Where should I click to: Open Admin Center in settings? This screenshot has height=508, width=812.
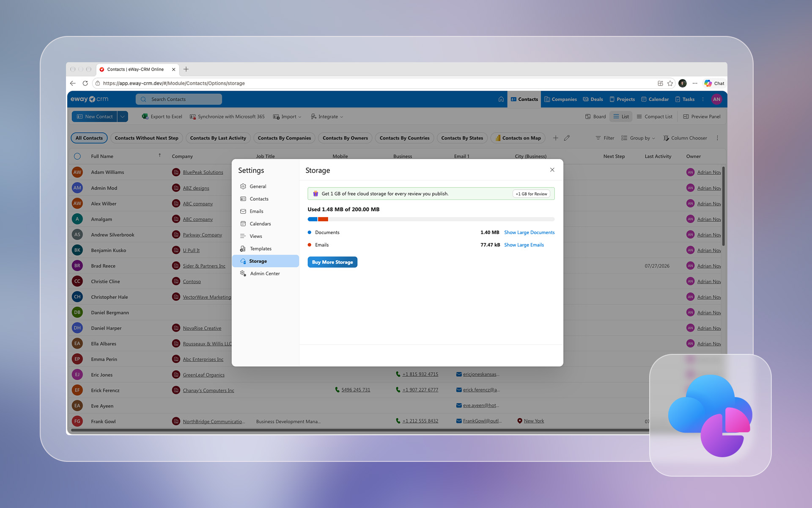266,273
